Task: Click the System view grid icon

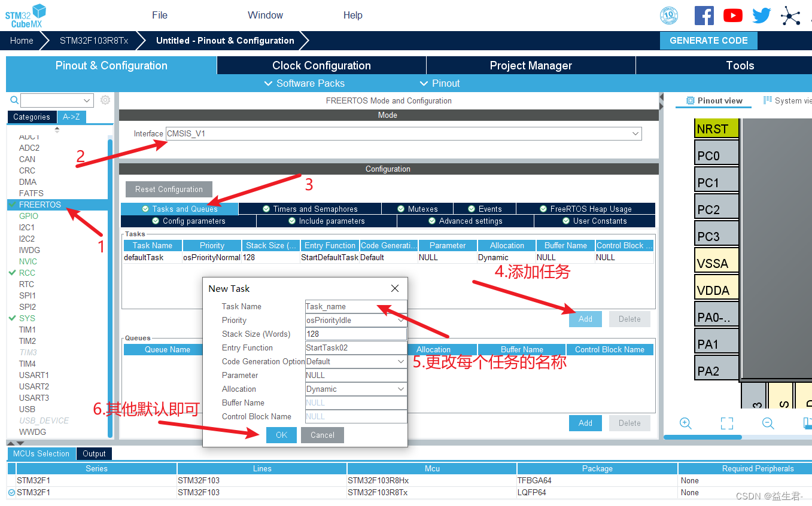Action: click(x=768, y=100)
